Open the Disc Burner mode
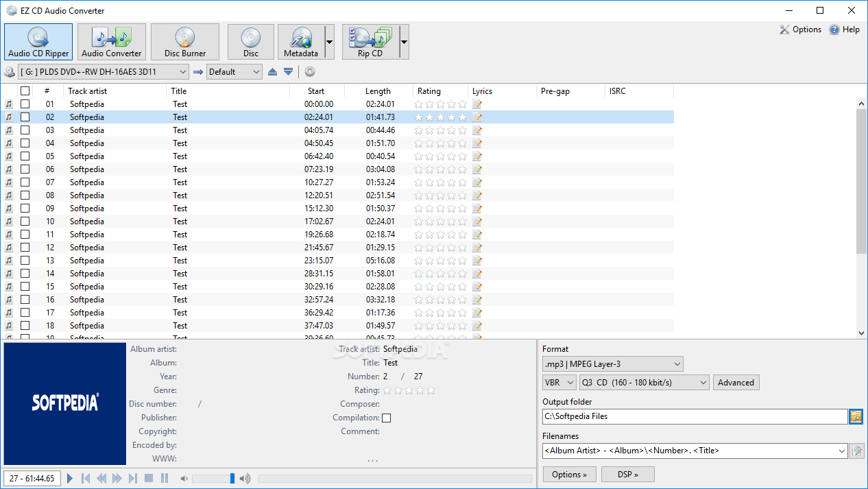 click(185, 42)
